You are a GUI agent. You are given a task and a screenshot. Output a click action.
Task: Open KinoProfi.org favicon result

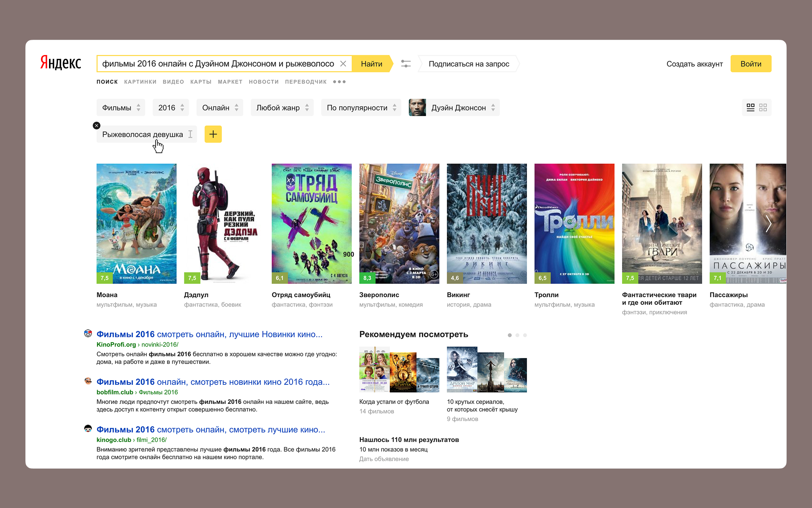pos(88,334)
